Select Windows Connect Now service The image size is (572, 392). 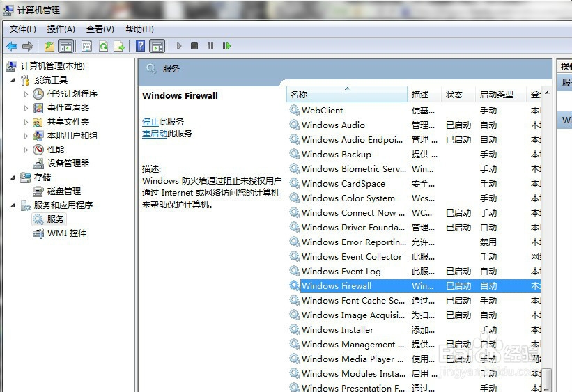pyautogui.click(x=415, y=212)
